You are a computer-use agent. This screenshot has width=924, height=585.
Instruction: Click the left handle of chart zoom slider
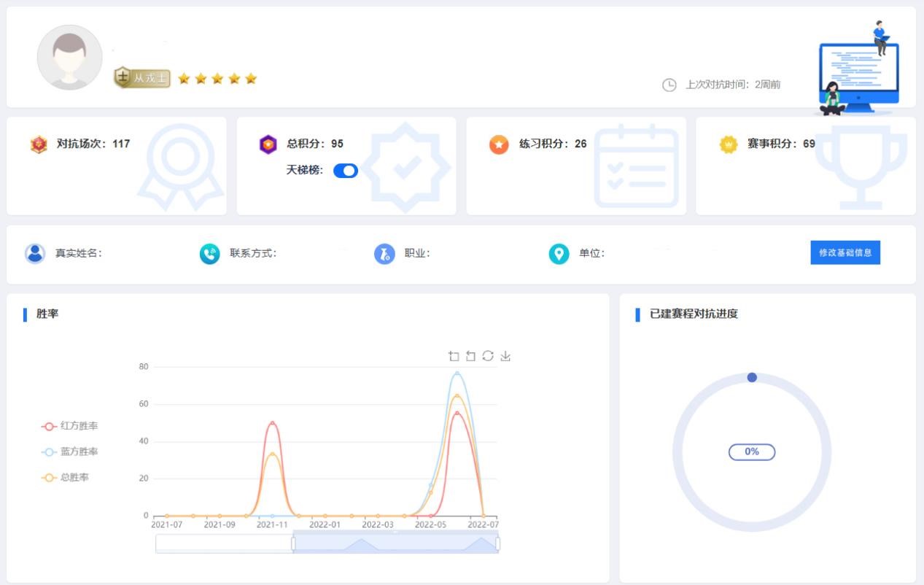click(x=293, y=543)
